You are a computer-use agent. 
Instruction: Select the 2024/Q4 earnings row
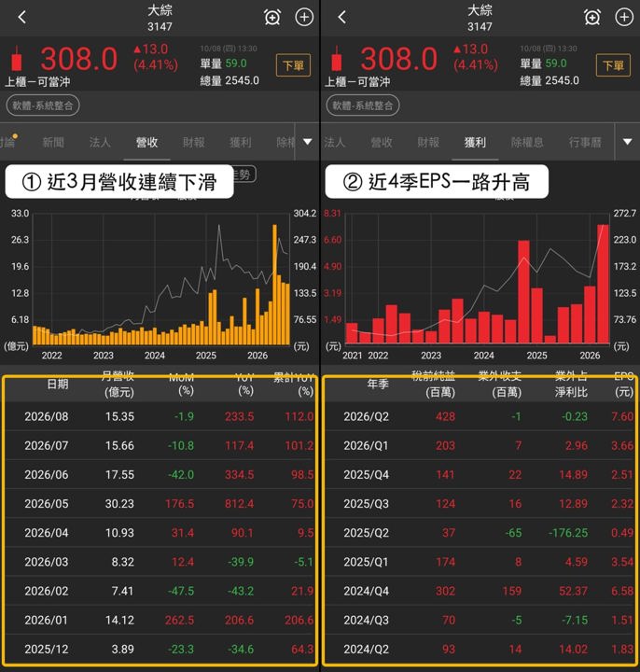pos(480,591)
